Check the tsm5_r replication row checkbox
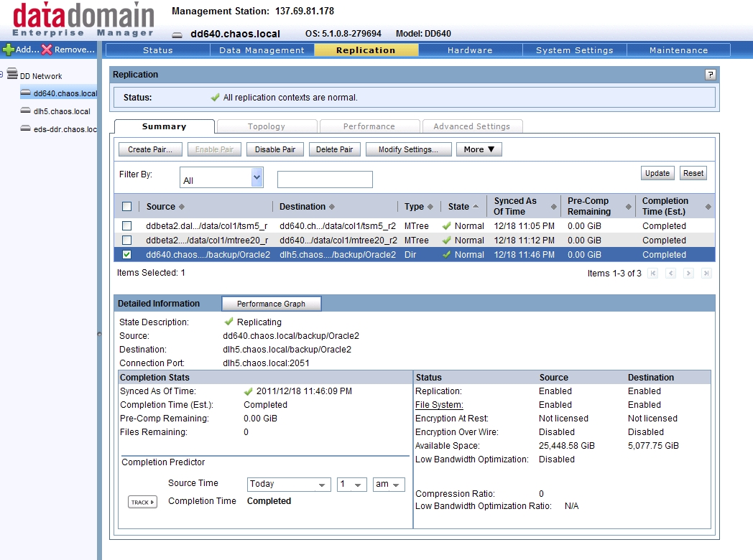Image resolution: width=753 pixels, height=560 pixels. 127,226
